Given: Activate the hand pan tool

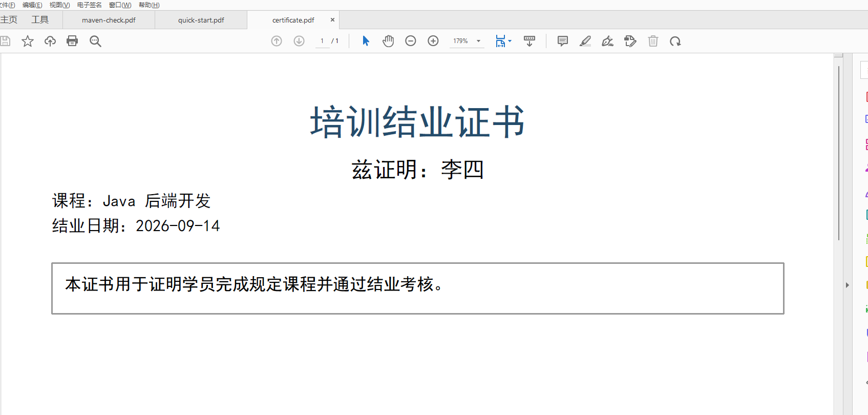Looking at the screenshot, I should pos(388,41).
